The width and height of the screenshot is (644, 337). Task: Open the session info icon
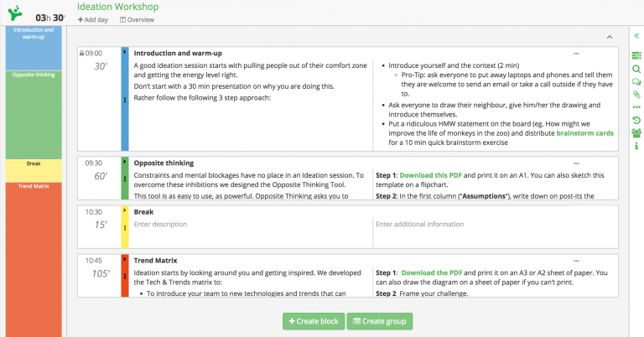636,146
